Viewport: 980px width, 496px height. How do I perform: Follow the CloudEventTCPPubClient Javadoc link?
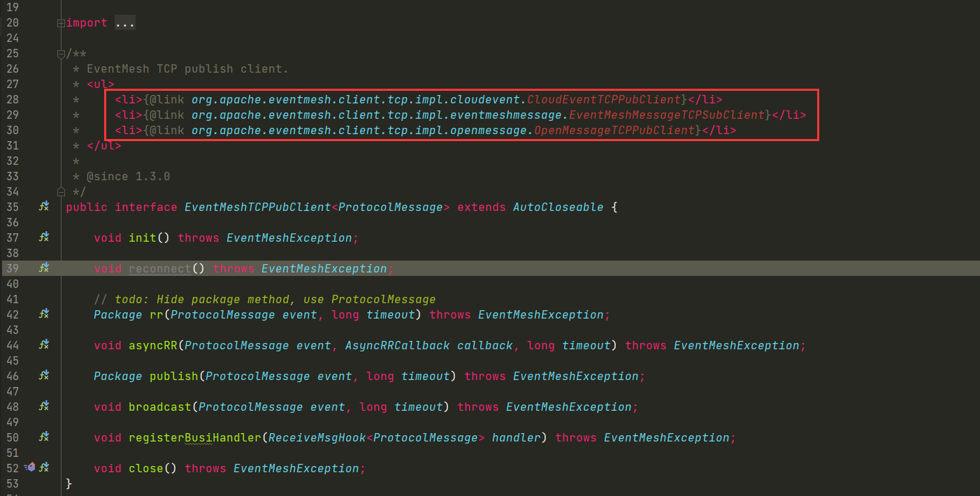pos(604,99)
